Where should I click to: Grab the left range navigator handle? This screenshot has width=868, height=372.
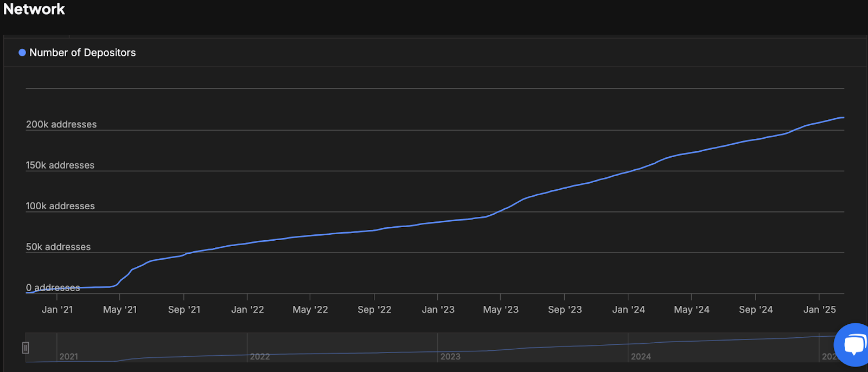pos(25,348)
